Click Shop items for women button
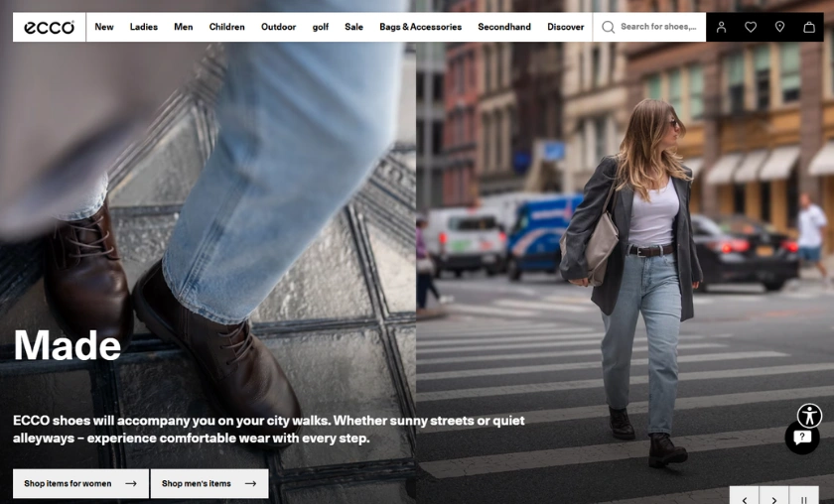This screenshot has height=504, width=834. tap(80, 483)
